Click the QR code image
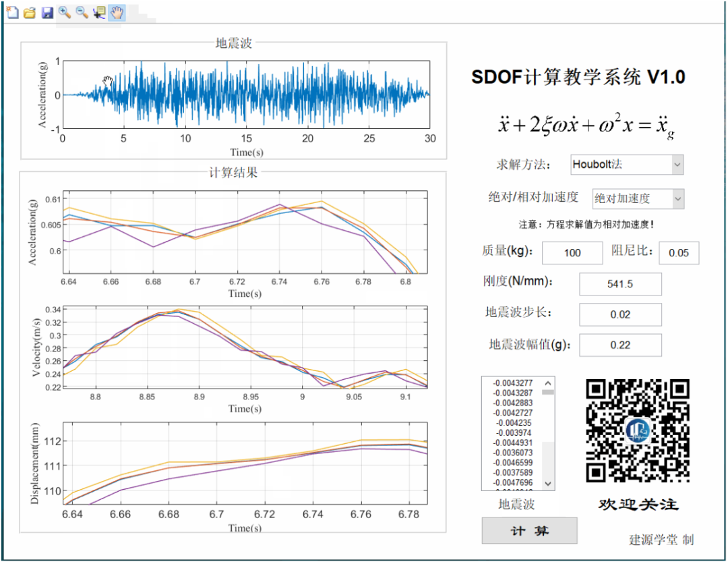 638,430
